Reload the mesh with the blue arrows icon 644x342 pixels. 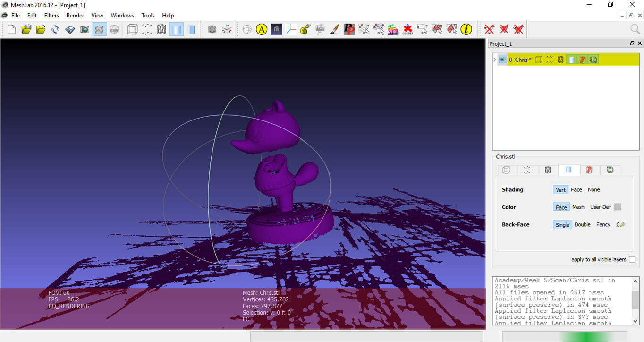55,29
